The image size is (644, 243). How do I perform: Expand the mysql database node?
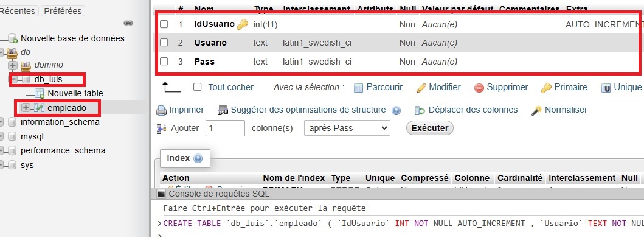click(2, 136)
